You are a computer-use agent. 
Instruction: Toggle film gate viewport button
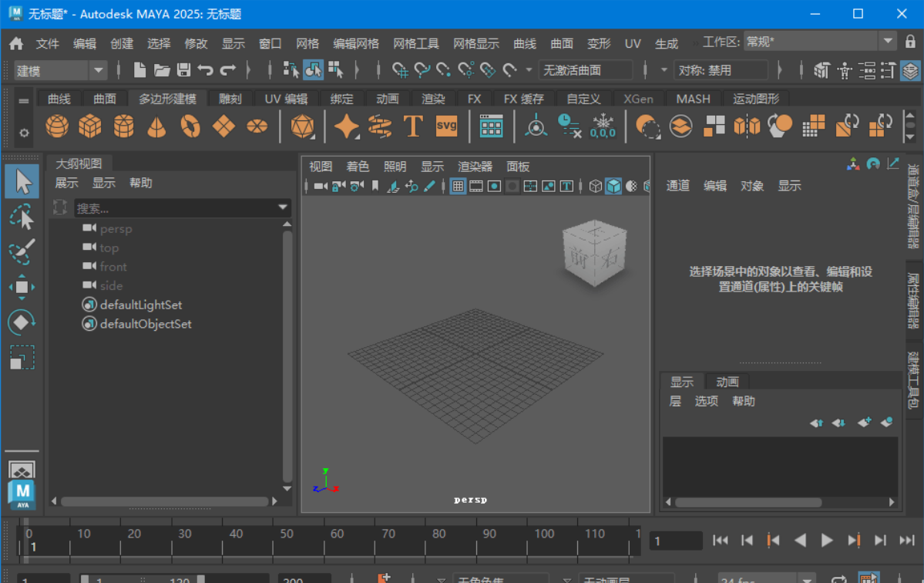476,187
